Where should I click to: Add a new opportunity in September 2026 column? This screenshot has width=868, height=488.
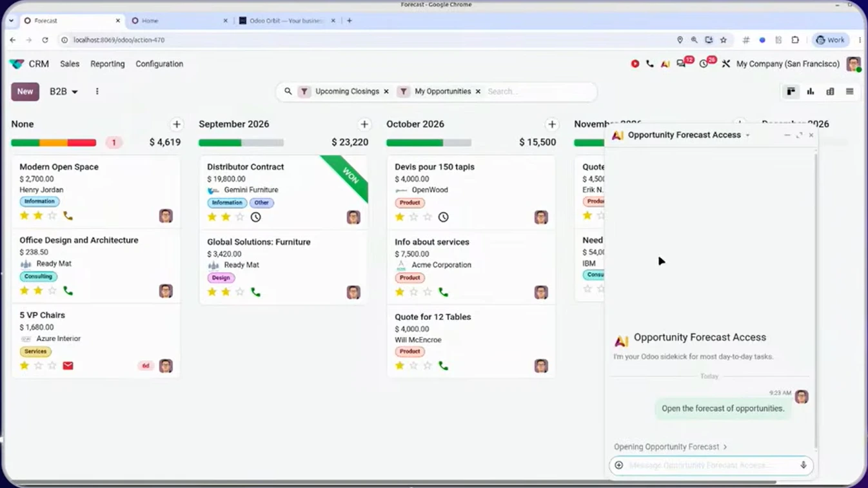tap(364, 124)
